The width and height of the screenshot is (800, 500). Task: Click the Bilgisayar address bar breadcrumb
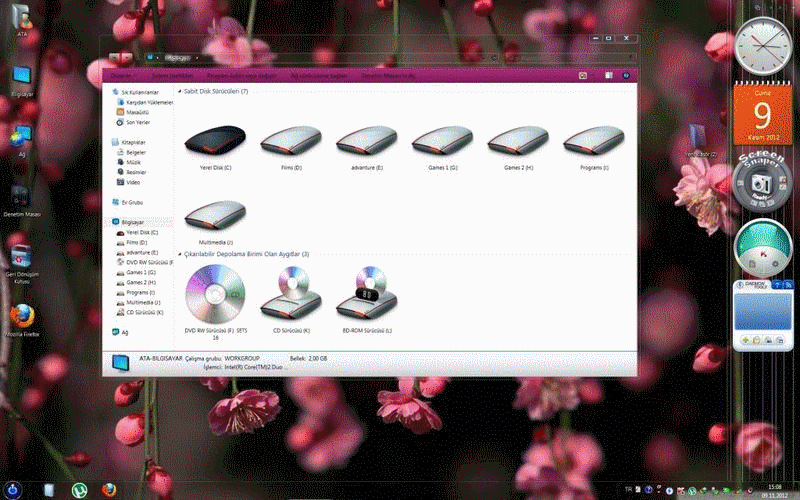coord(178,58)
